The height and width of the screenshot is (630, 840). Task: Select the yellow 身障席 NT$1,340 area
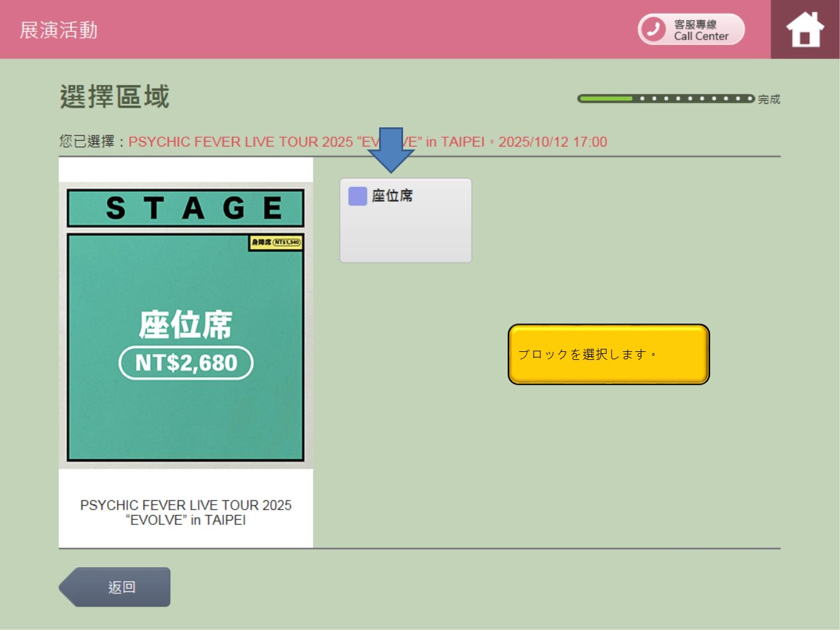[x=276, y=242]
